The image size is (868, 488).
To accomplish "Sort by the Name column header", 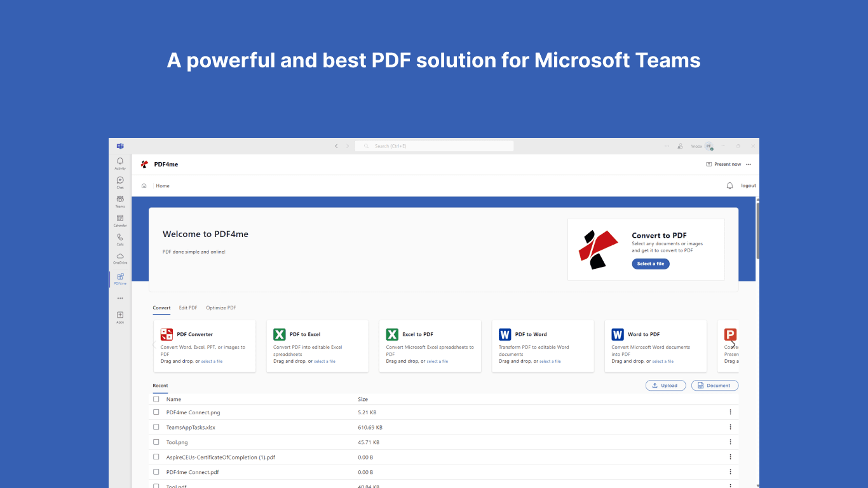I will pyautogui.click(x=173, y=399).
